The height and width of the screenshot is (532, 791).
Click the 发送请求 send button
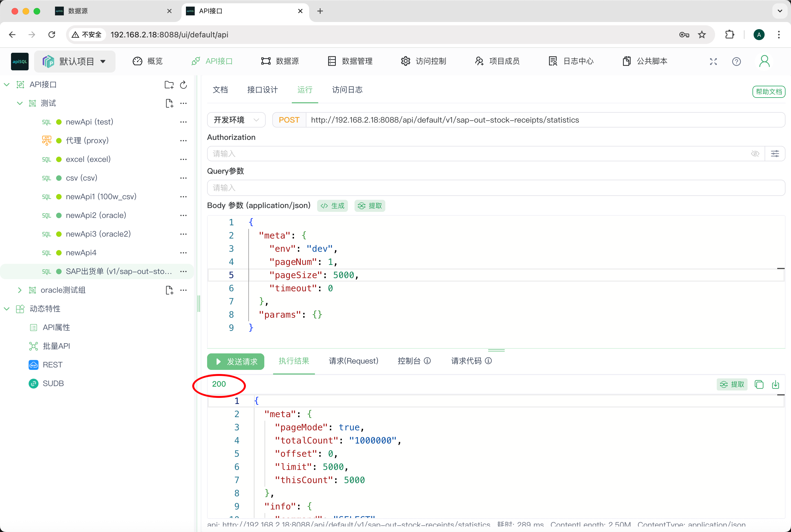pos(236,361)
